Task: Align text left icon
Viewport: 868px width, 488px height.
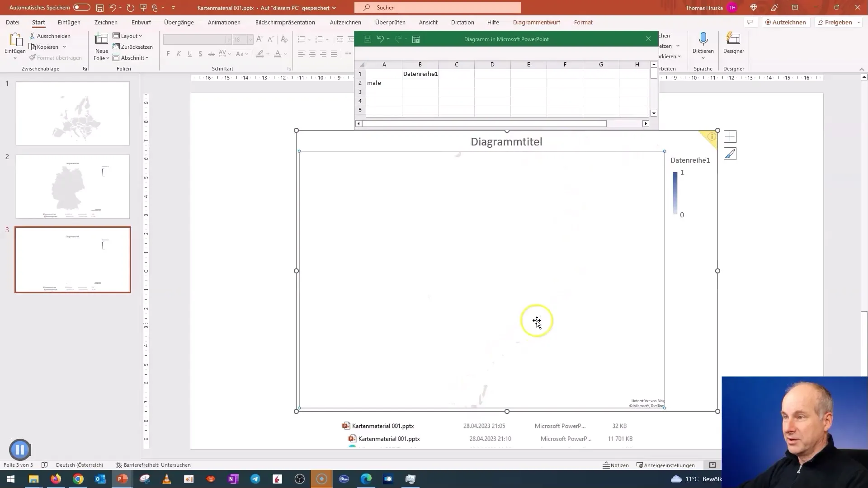Action: click(x=301, y=54)
